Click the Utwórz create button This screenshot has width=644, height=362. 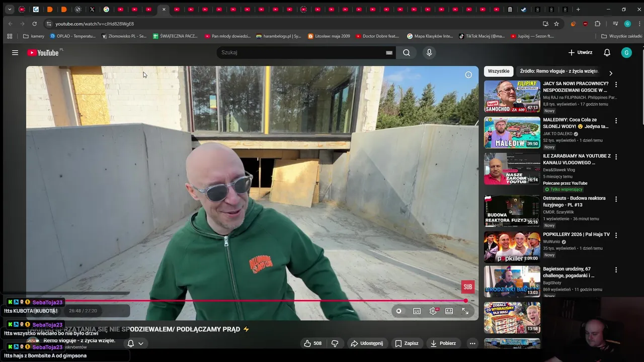pos(580,52)
